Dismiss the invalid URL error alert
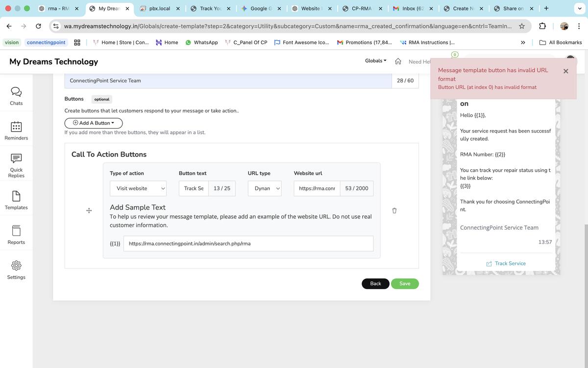 (565, 71)
